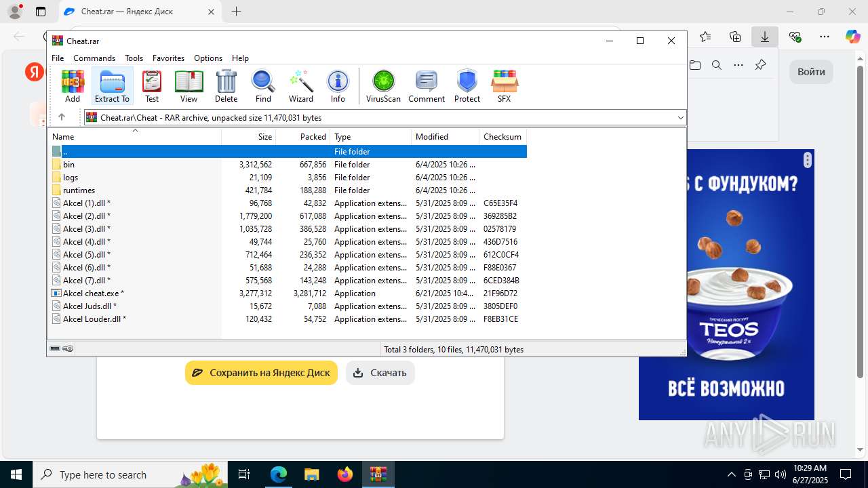The width and height of the screenshot is (868, 488).
Task: Select the runtimes folder
Action: point(288,190)
